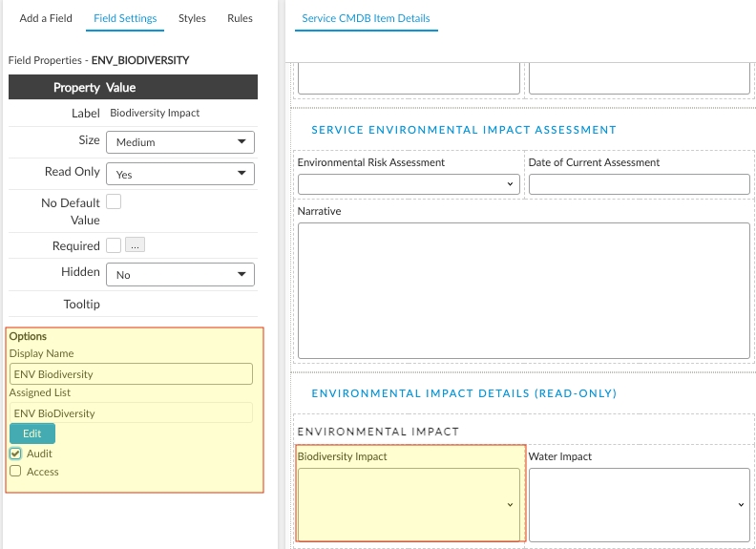Screen dimensions: 756x549
Task: Open the Hidden dropdown
Action: (179, 274)
